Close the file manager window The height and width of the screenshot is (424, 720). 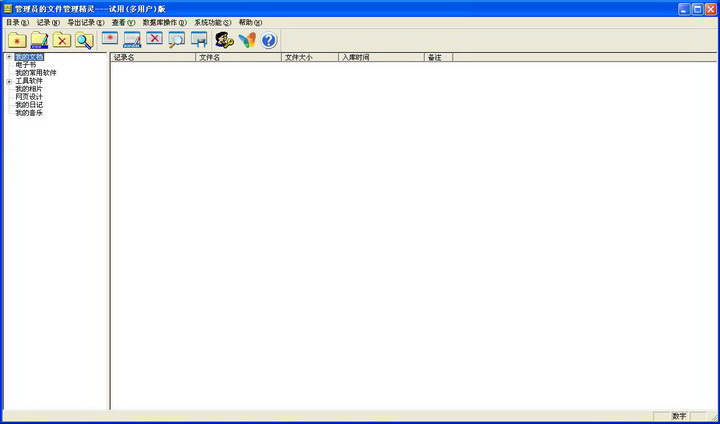click(x=710, y=9)
